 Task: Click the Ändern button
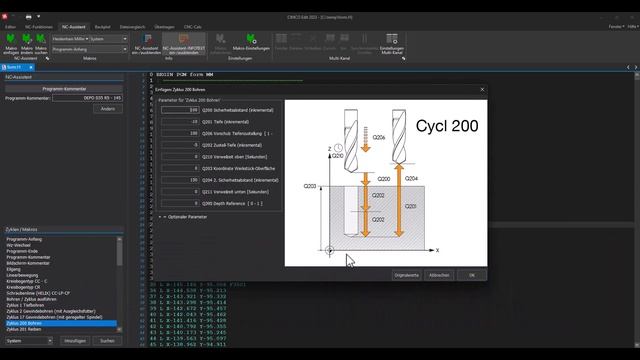[x=108, y=109]
